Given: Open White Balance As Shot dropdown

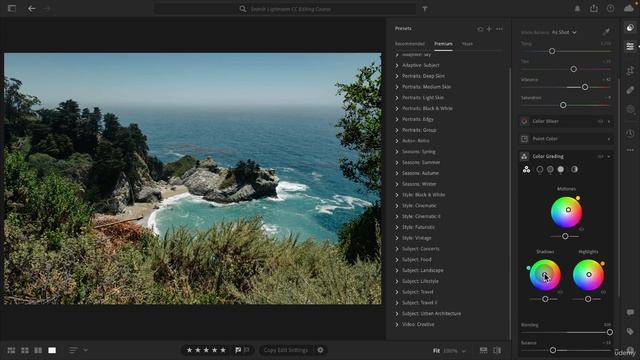Looking at the screenshot, I should coord(564,32).
